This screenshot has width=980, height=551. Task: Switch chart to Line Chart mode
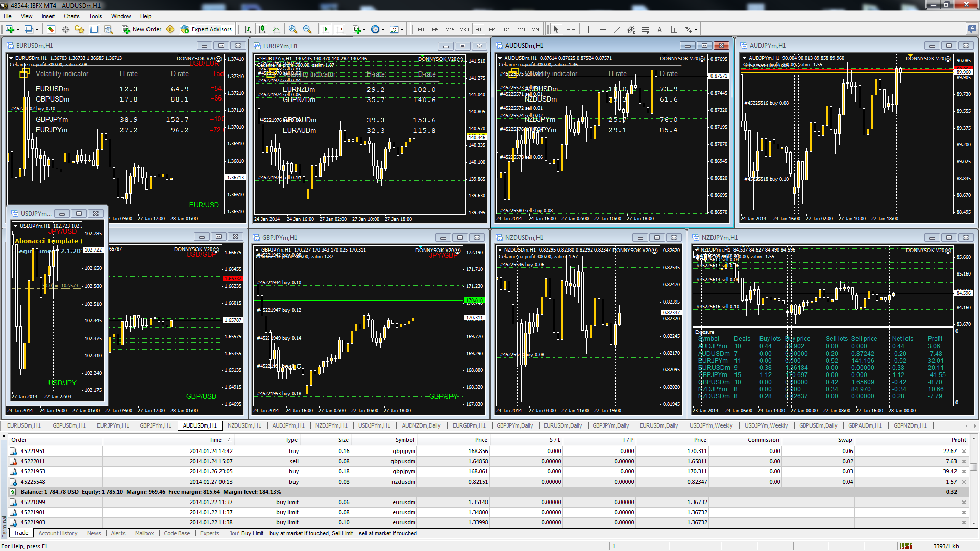point(276,29)
